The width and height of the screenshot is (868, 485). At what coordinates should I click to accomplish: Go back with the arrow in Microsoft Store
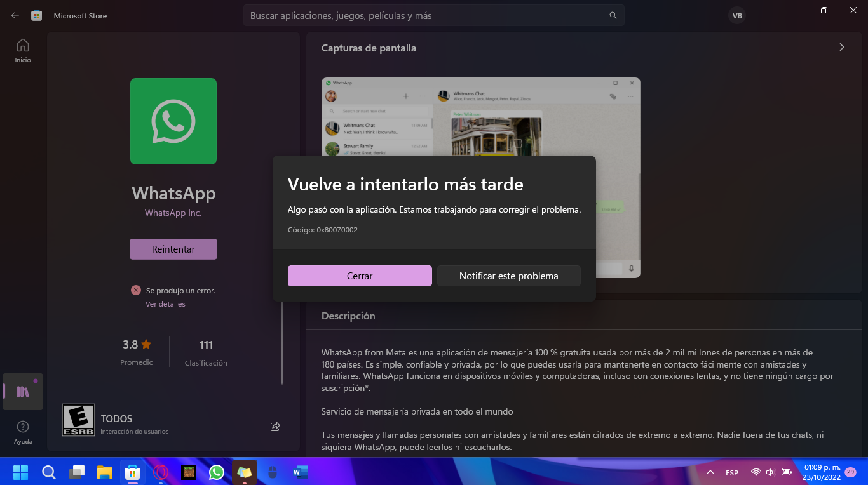15,15
